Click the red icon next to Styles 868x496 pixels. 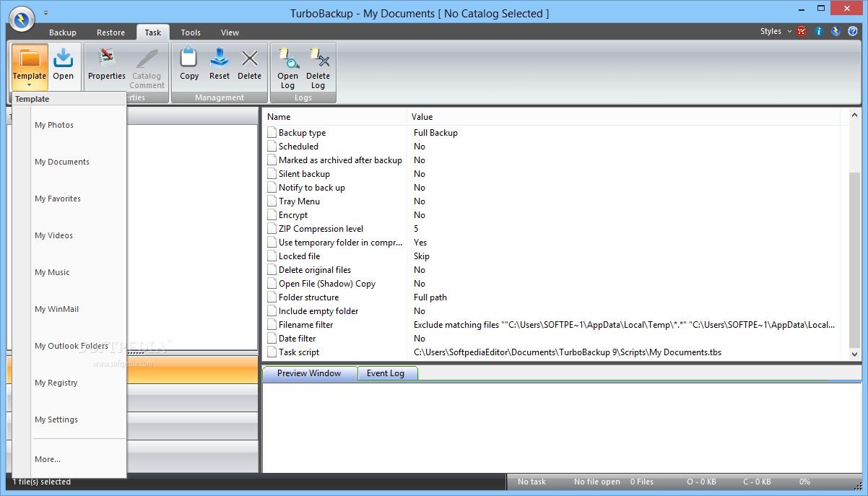[x=802, y=32]
